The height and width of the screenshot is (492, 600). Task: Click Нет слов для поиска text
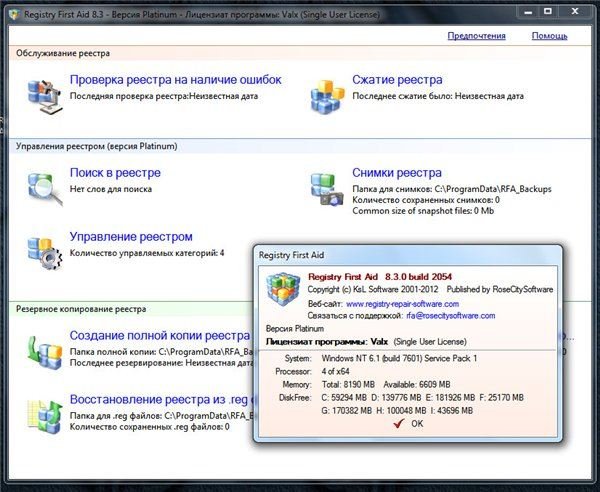[111, 189]
